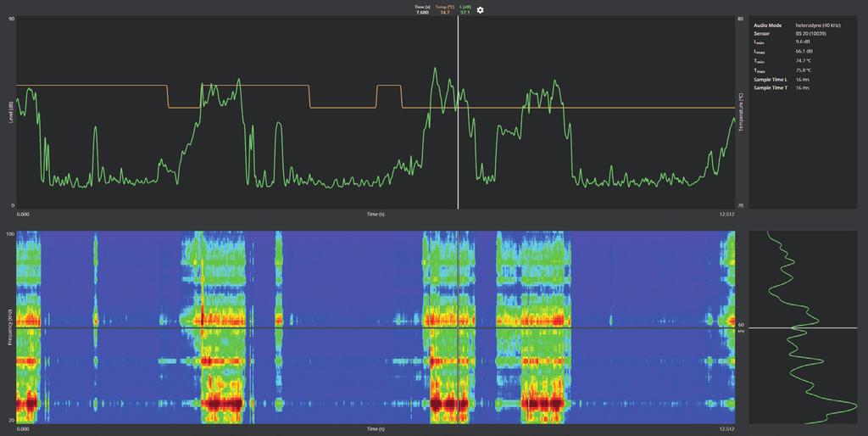Screen dimensions: 868x436
Task: Click the Tmax value 75.8 °C
Action: coord(804,70)
